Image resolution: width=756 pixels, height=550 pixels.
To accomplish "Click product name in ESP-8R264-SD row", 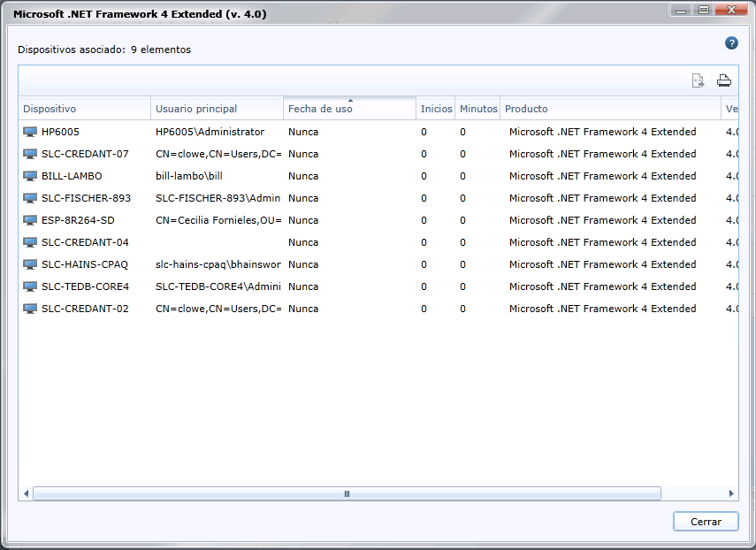I will pyautogui.click(x=603, y=220).
